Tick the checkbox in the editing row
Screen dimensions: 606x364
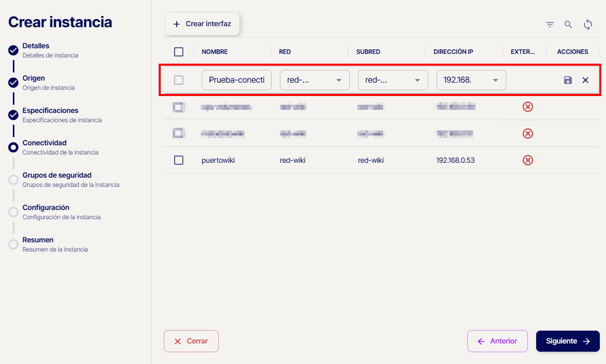click(179, 80)
